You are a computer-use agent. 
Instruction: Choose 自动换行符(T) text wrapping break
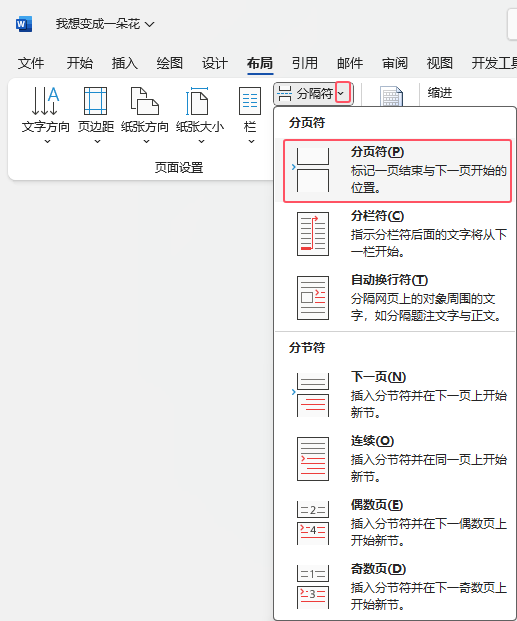(x=395, y=299)
